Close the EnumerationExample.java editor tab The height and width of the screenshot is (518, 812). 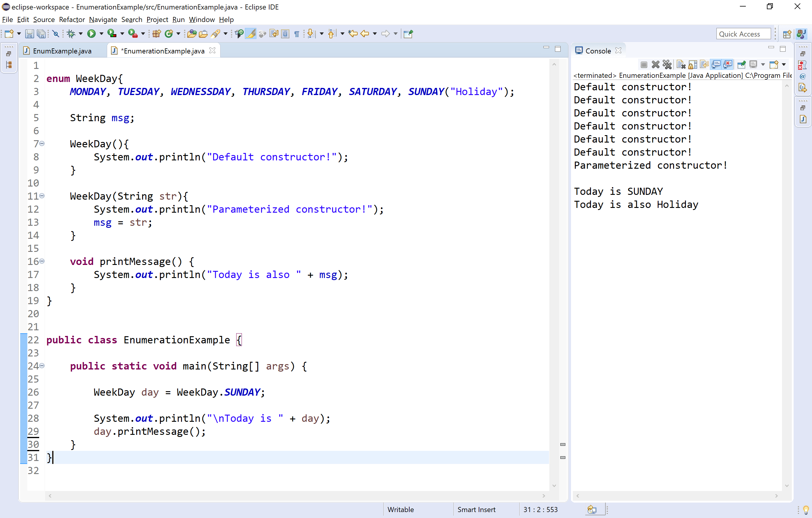(212, 50)
